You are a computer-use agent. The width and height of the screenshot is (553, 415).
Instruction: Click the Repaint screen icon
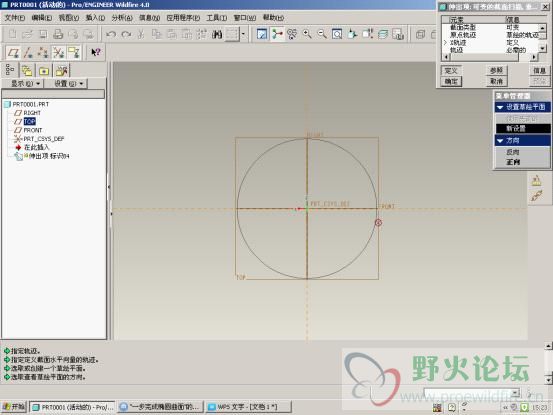click(x=262, y=34)
